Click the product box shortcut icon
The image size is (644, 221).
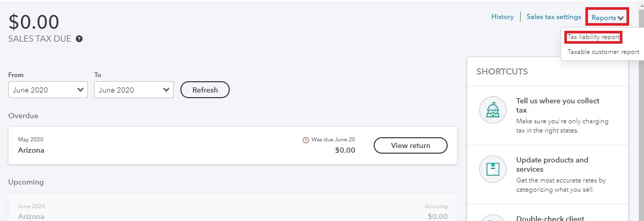coord(492,169)
